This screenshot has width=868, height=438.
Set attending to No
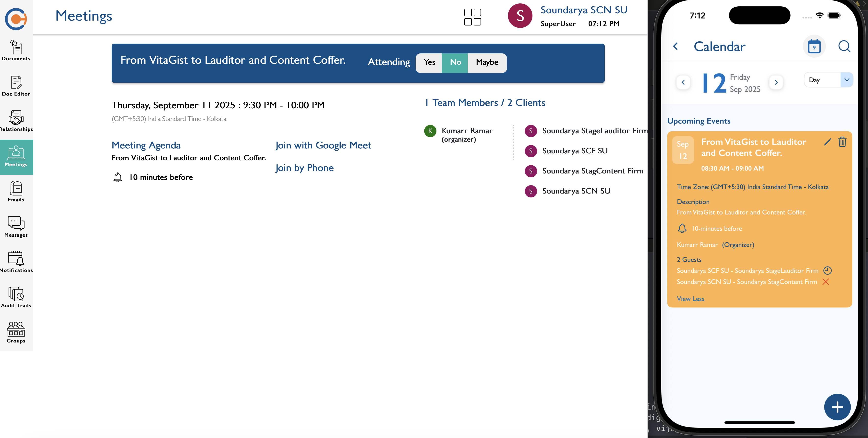tap(455, 62)
